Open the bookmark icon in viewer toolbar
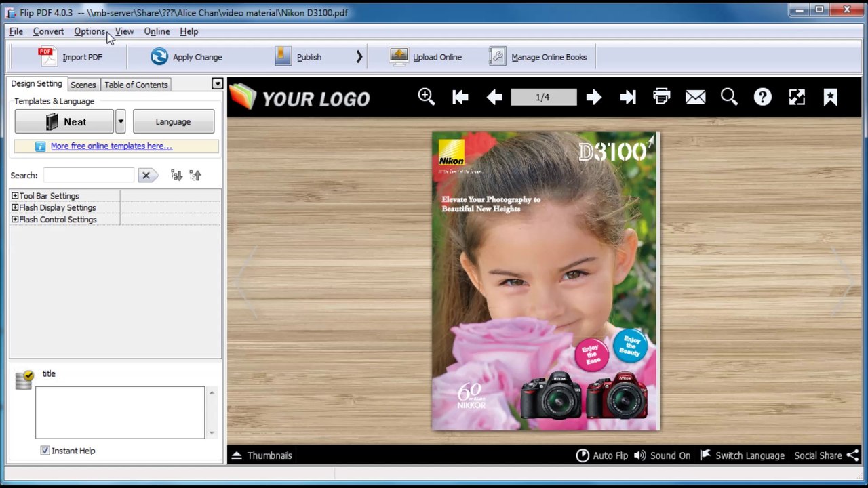 pyautogui.click(x=830, y=98)
